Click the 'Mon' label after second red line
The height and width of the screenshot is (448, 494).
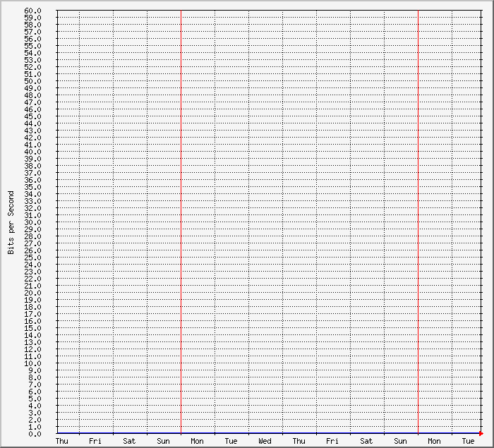click(434, 442)
